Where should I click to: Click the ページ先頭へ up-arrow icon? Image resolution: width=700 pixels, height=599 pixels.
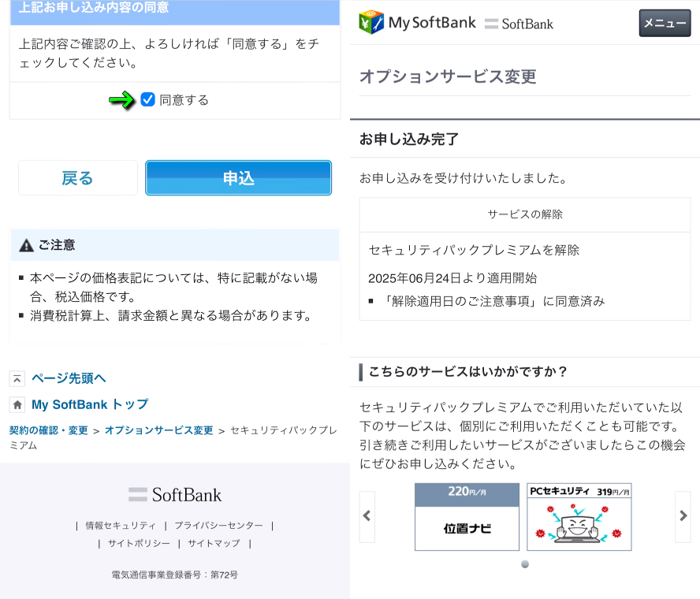[17, 378]
